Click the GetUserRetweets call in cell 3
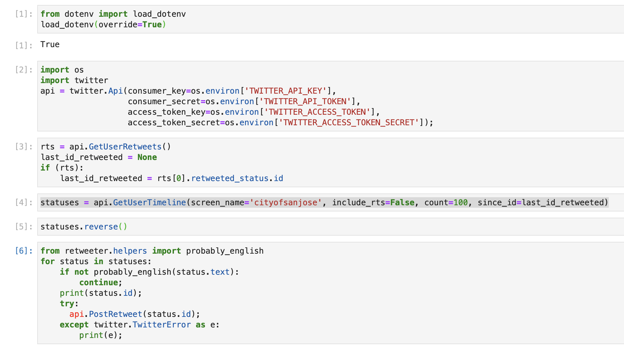Image resolution: width=624 pixels, height=364 pixels. tap(125, 147)
